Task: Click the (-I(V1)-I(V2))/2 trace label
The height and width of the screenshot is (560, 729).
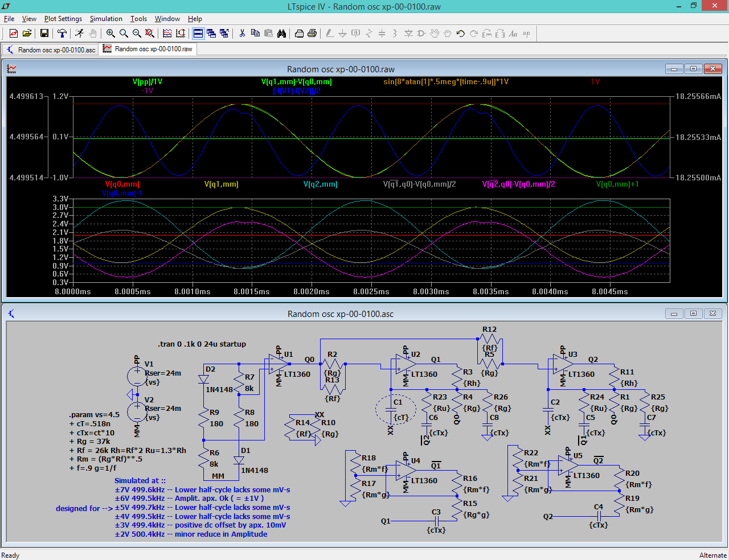Action: pyautogui.click(x=296, y=90)
